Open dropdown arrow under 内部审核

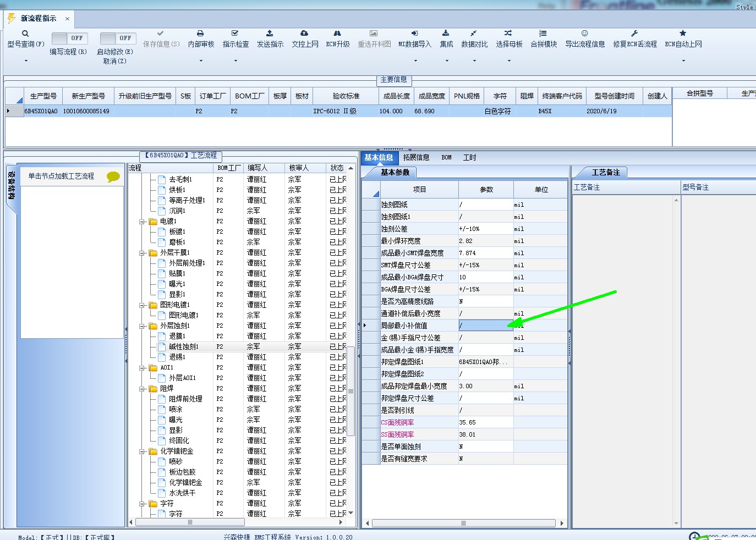point(201,60)
